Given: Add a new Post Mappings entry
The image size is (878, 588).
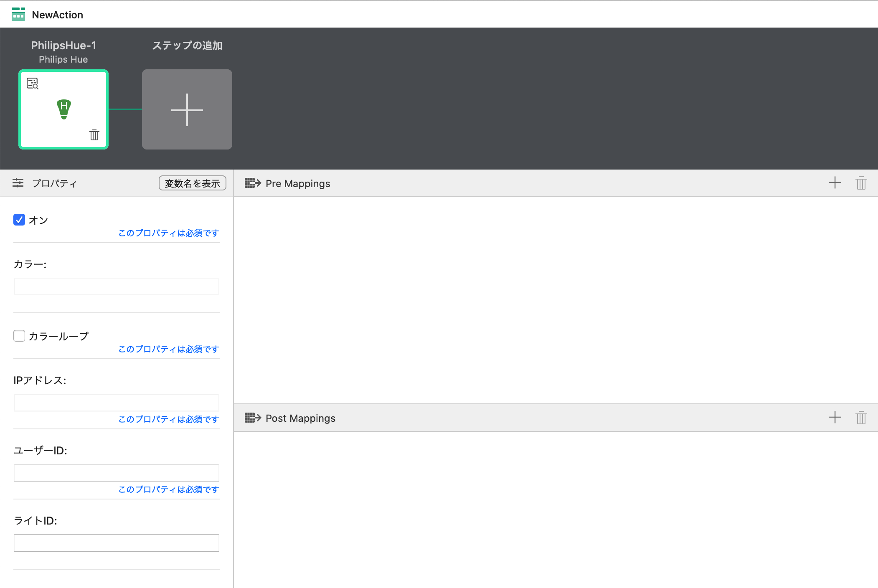Looking at the screenshot, I should [835, 418].
